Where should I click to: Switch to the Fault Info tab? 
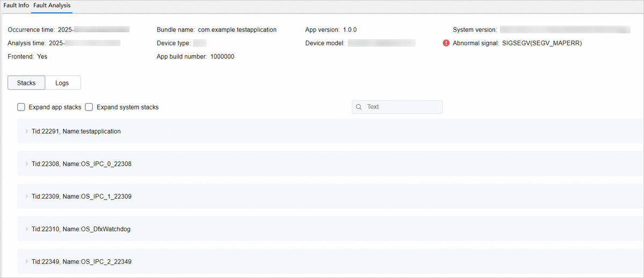coord(16,5)
